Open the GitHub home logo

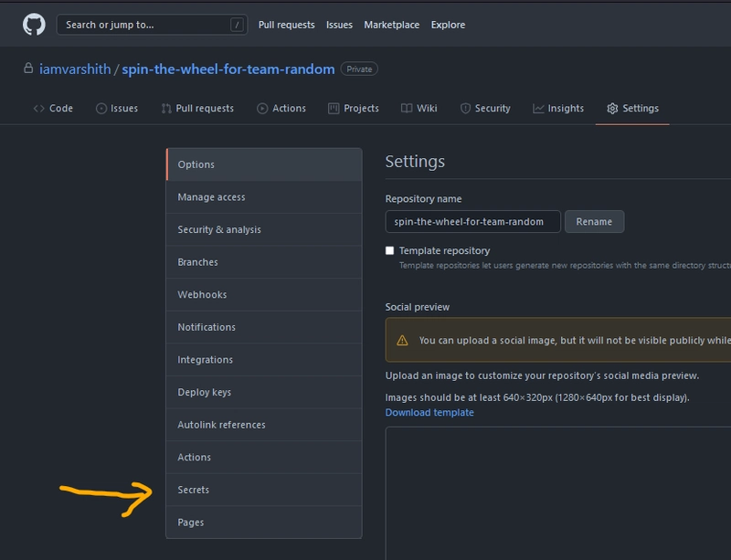pyautogui.click(x=34, y=25)
